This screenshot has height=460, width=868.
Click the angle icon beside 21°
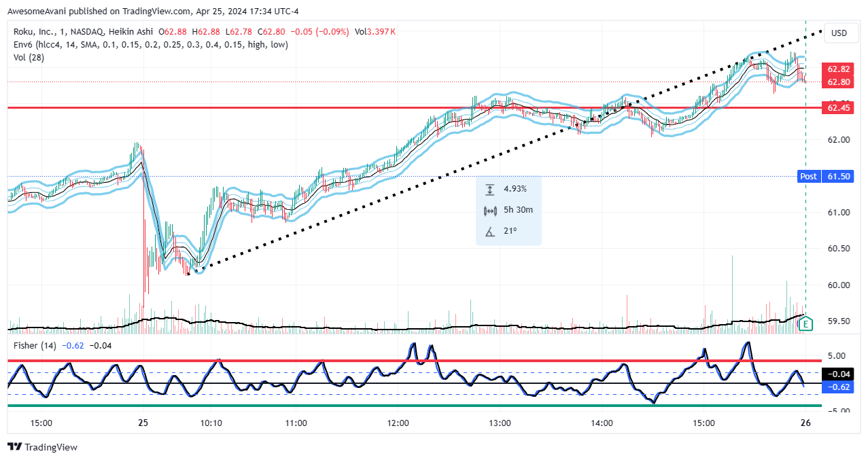[x=490, y=231]
